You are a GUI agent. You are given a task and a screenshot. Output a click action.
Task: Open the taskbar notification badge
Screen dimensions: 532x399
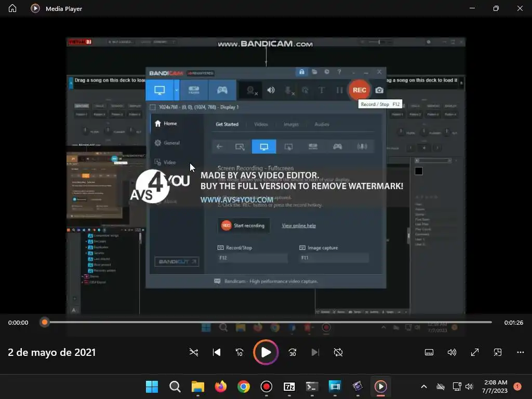click(517, 387)
